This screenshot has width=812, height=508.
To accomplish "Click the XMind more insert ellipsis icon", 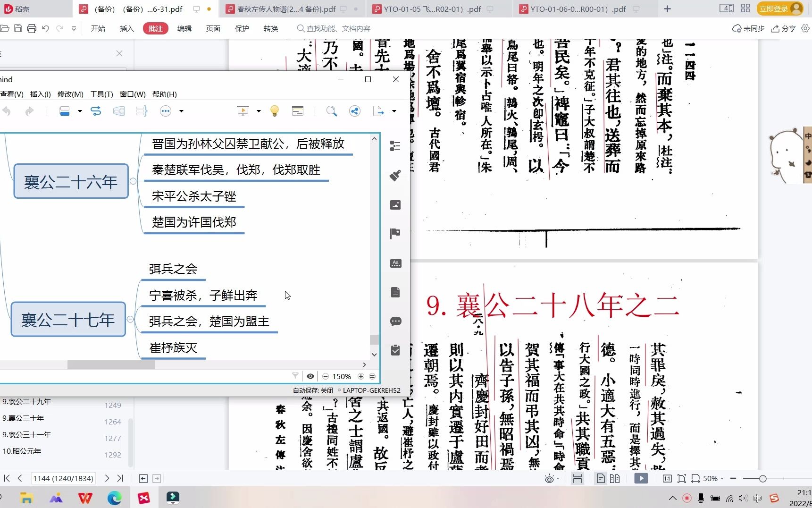I will 166,111.
